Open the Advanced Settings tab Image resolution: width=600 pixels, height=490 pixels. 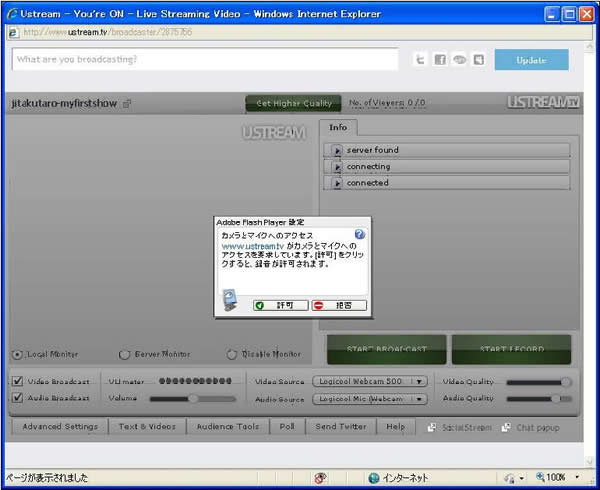60,427
